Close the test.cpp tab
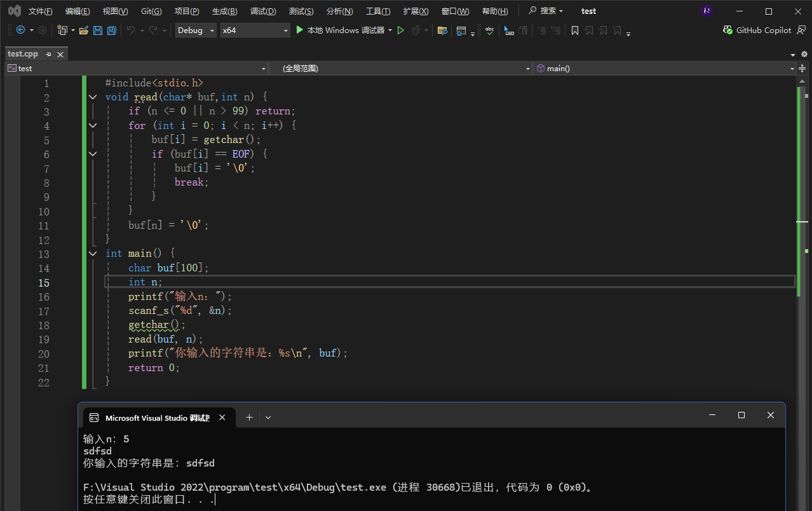Image resolution: width=812 pixels, height=511 pixels. pyautogui.click(x=61, y=54)
